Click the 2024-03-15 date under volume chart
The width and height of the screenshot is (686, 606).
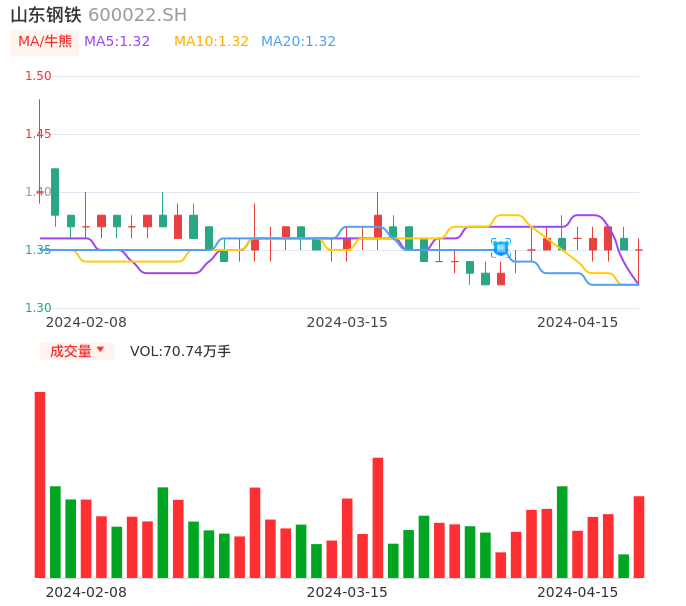[347, 592]
